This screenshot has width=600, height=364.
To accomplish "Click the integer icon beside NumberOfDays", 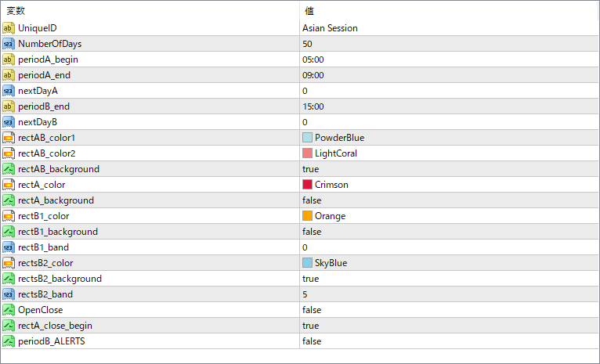I will pos(9,44).
